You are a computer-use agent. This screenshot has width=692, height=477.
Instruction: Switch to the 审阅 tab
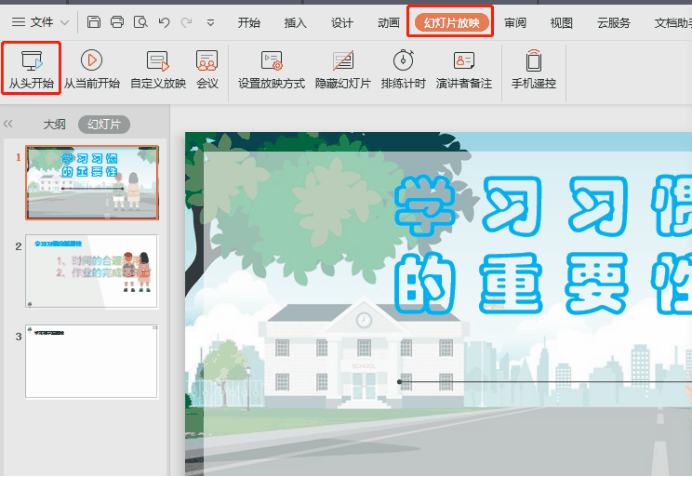tap(515, 23)
